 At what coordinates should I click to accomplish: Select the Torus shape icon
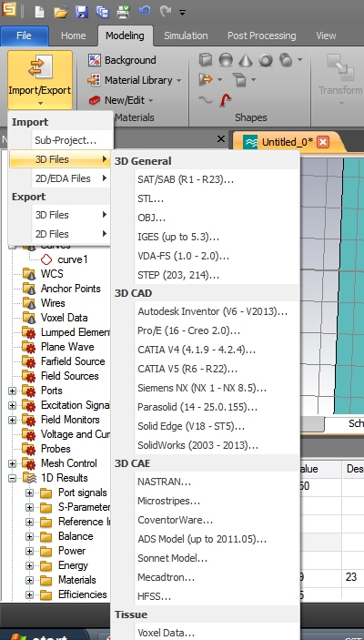[265, 60]
